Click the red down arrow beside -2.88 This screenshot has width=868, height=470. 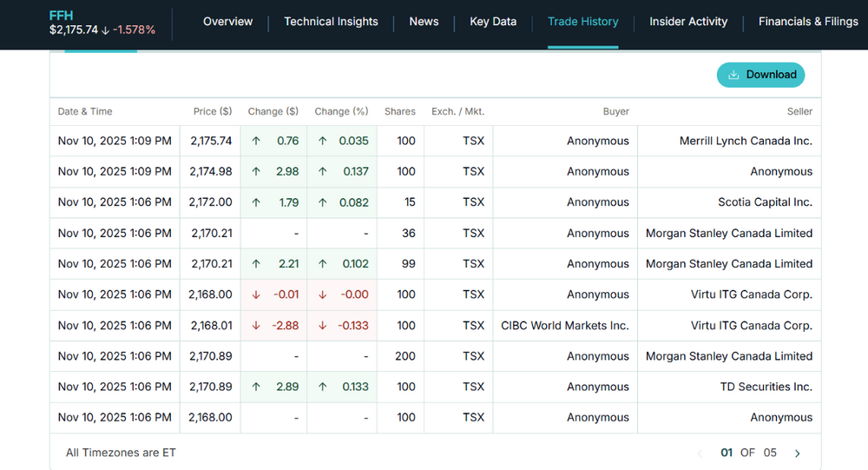click(256, 325)
